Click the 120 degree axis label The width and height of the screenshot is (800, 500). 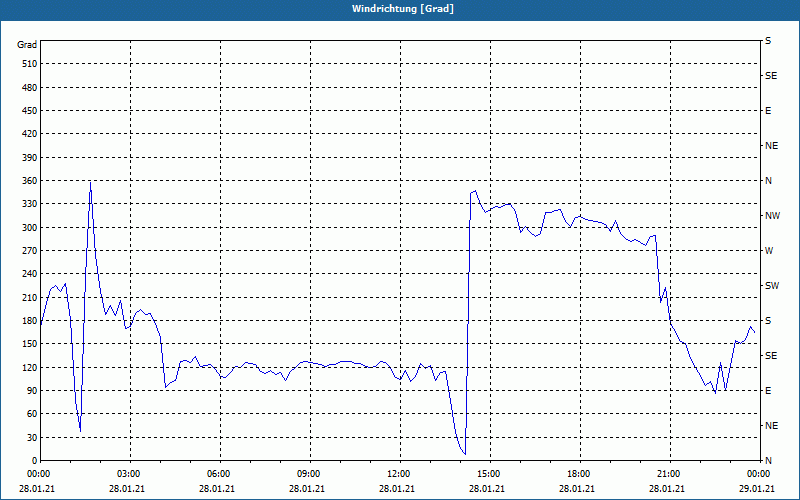coord(30,367)
